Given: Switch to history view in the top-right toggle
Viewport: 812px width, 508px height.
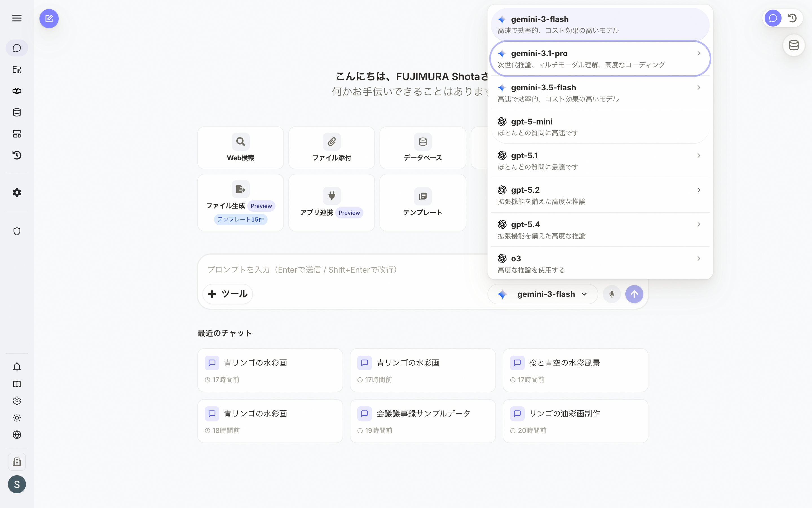Looking at the screenshot, I should (792, 18).
